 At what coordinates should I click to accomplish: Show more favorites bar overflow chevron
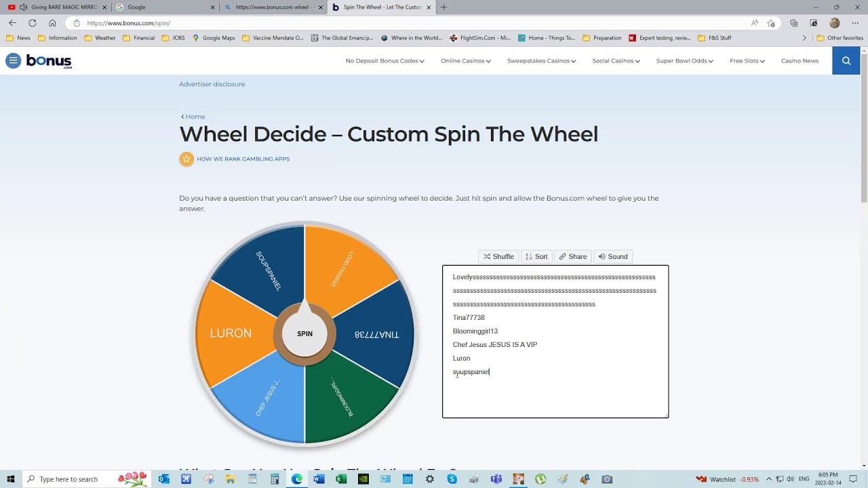pyautogui.click(x=804, y=38)
